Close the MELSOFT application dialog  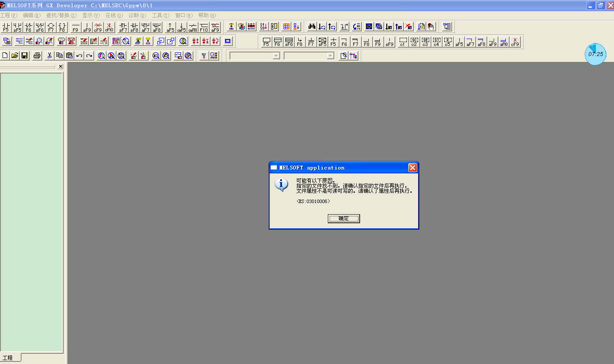412,167
